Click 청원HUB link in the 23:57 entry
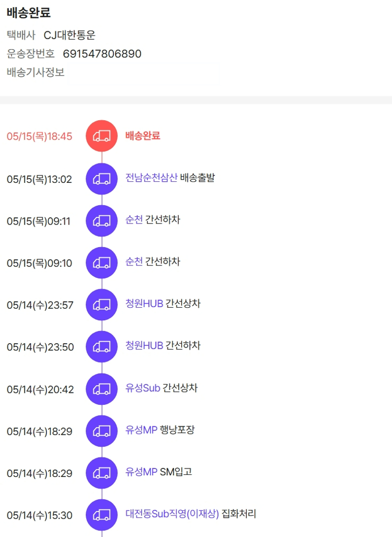Screen dimensions: 392x537 (144, 304)
